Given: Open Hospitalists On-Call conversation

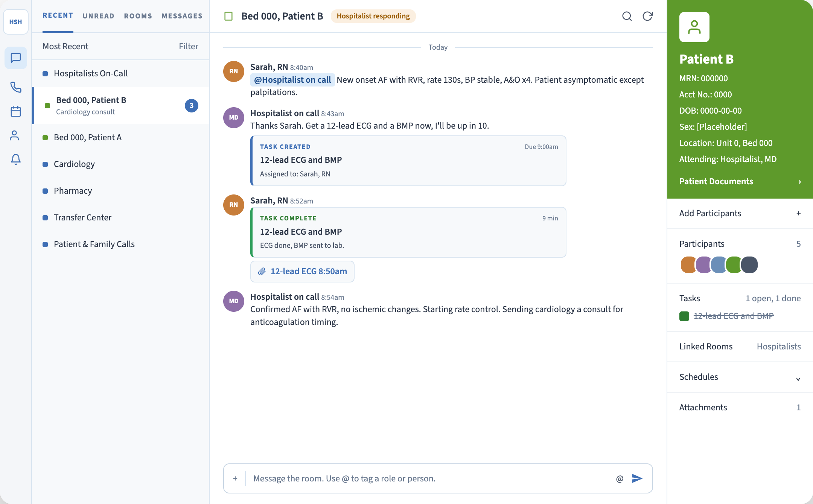Looking at the screenshot, I should pos(120,73).
